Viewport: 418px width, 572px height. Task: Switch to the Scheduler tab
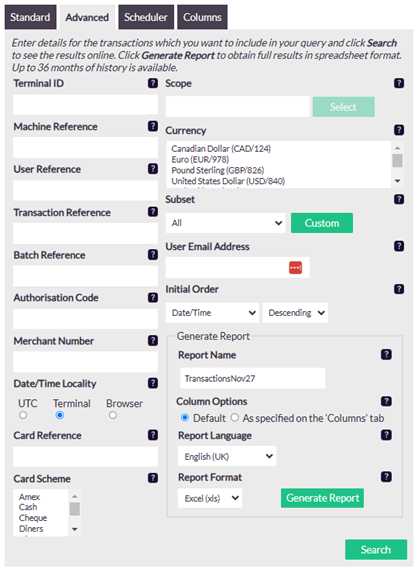pyautogui.click(x=146, y=17)
